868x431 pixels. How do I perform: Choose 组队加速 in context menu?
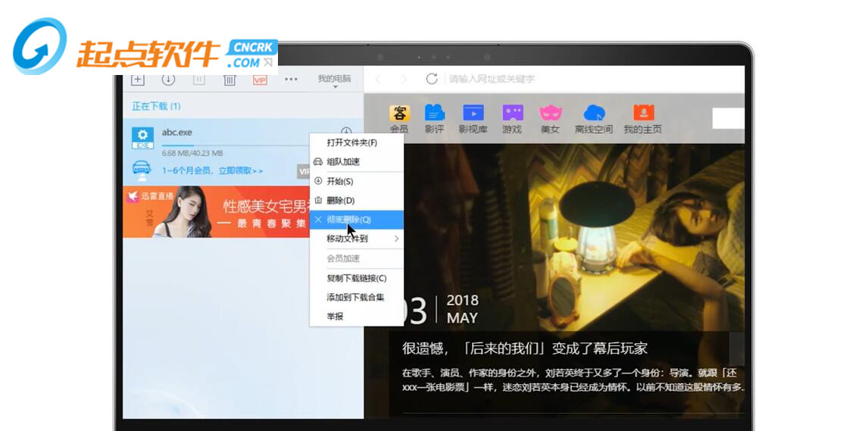(x=357, y=161)
